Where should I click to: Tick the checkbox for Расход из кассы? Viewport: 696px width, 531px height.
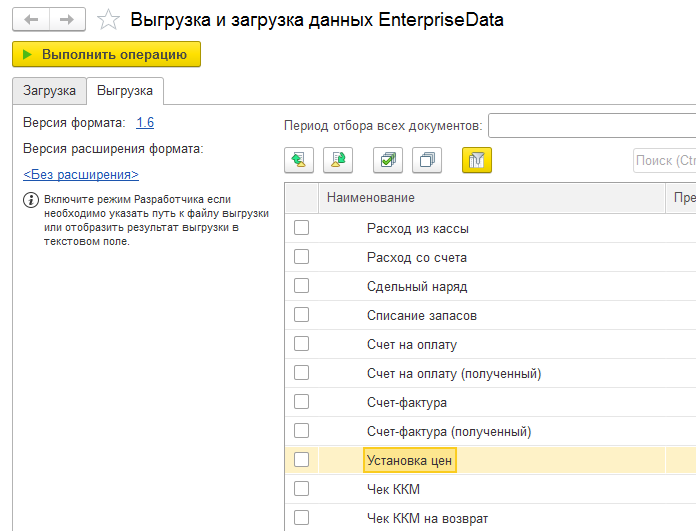coord(301,228)
